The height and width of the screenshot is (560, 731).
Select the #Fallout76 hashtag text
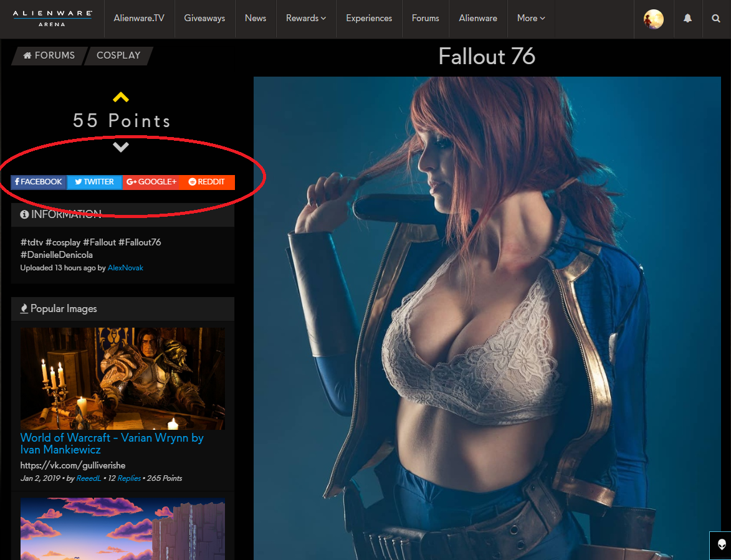[140, 242]
